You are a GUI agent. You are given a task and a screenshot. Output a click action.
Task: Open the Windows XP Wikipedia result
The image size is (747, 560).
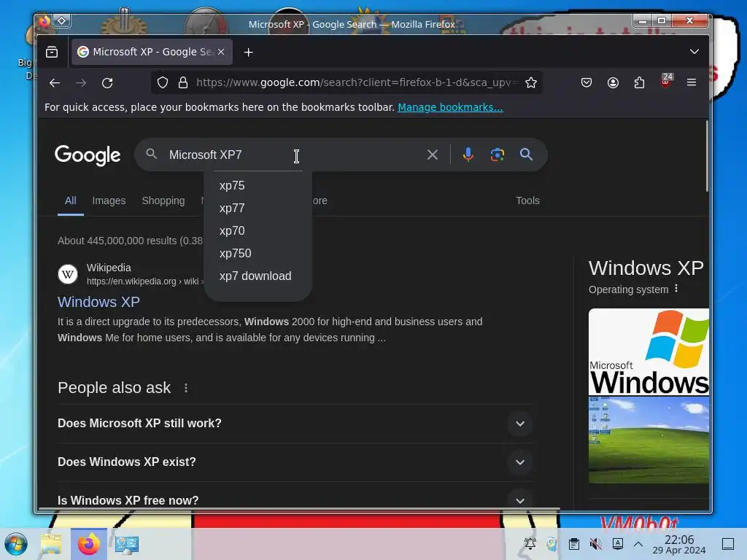[x=98, y=302]
